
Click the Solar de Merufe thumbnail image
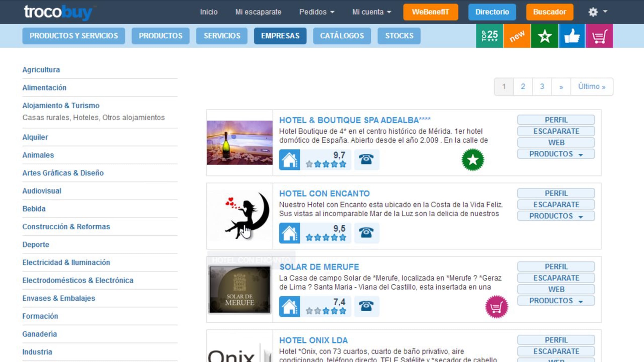click(240, 290)
